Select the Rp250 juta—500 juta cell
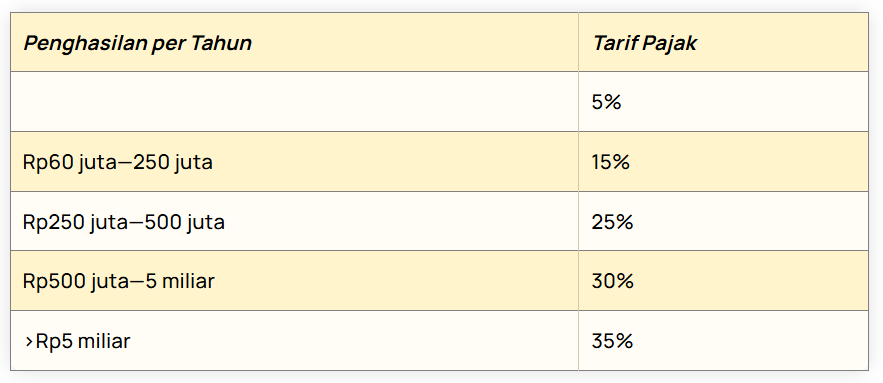This screenshot has width=883, height=383. point(294,221)
